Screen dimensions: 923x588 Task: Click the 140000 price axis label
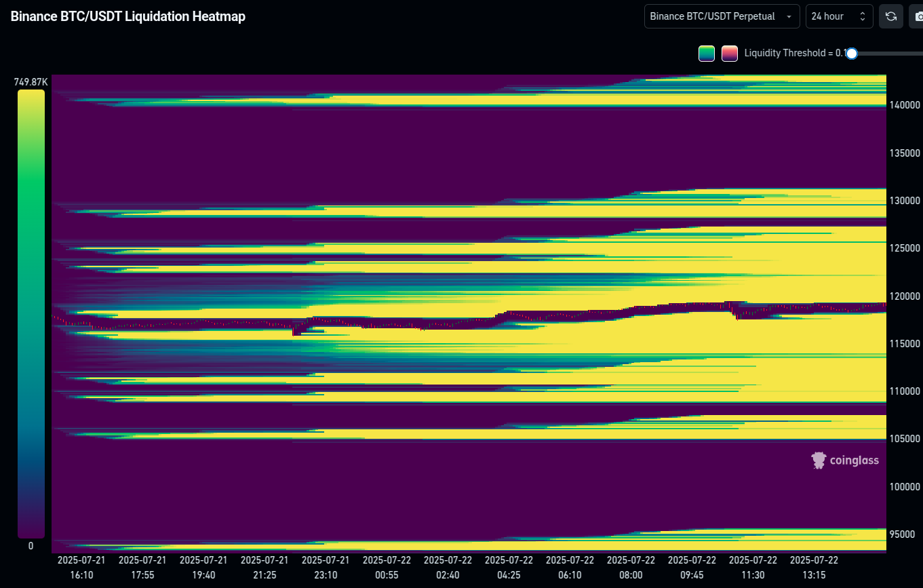point(904,105)
